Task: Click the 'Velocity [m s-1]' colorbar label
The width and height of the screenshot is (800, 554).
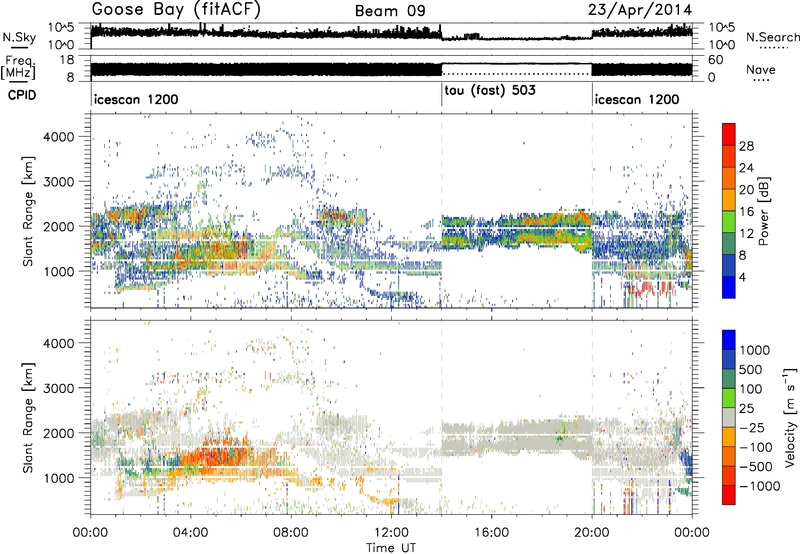Action: point(790,417)
